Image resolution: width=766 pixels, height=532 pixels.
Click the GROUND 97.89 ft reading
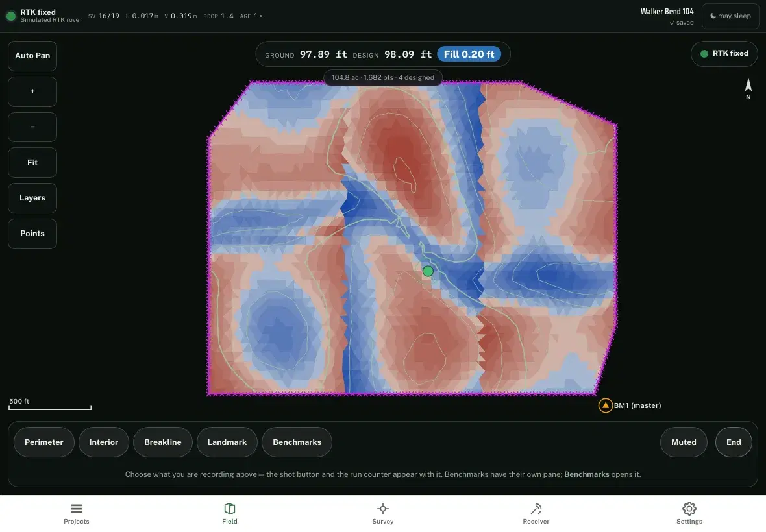coord(306,54)
